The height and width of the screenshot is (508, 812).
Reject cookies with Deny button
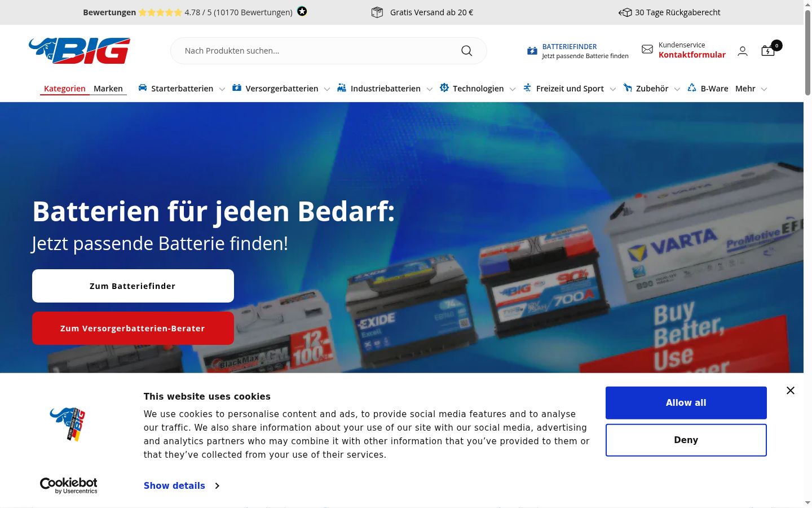tap(686, 440)
